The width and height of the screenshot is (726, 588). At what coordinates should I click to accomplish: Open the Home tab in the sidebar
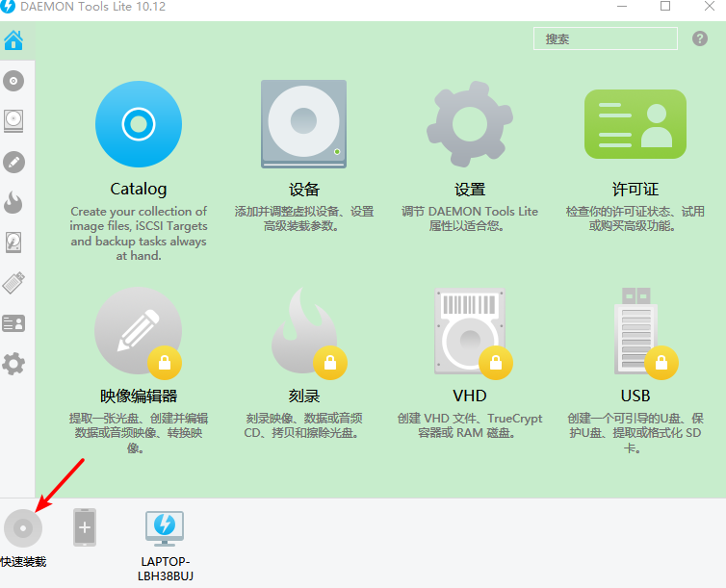coord(13,40)
